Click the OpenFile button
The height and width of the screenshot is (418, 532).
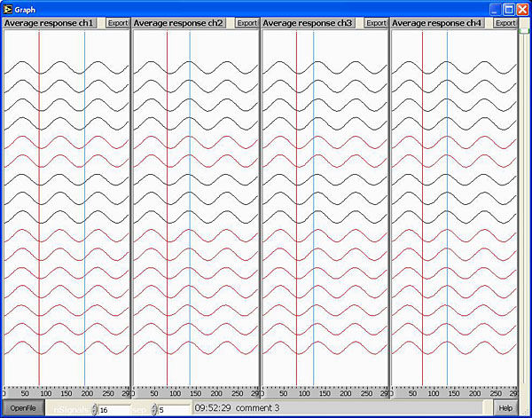click(23, 408)
